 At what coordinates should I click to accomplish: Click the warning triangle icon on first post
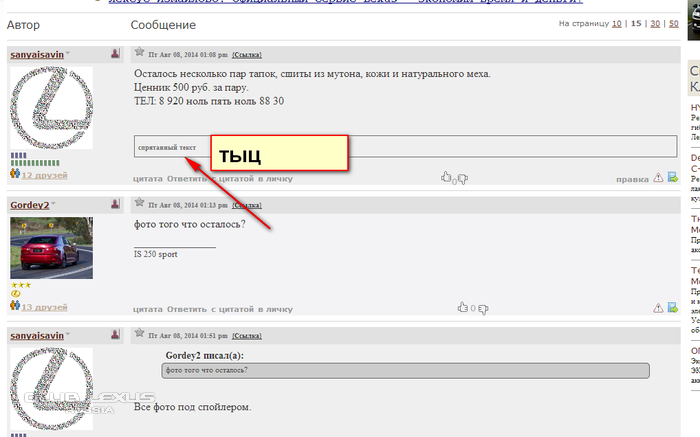[x=657, y=179]
